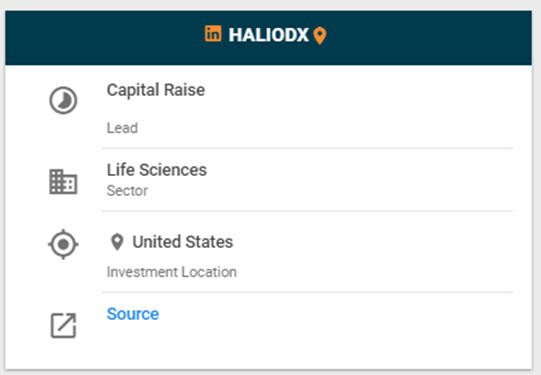Open the HALIODX LinkedIn icon
541x375 pixels.
tap(213, 33)
